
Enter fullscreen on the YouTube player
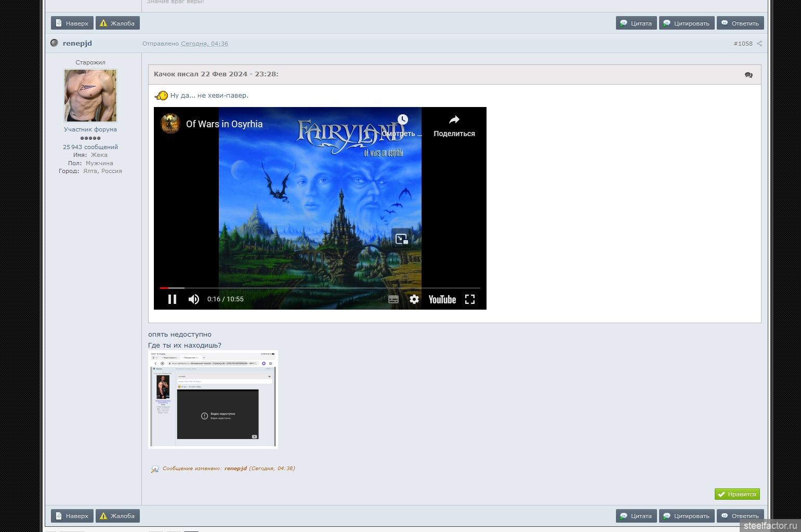470,299
